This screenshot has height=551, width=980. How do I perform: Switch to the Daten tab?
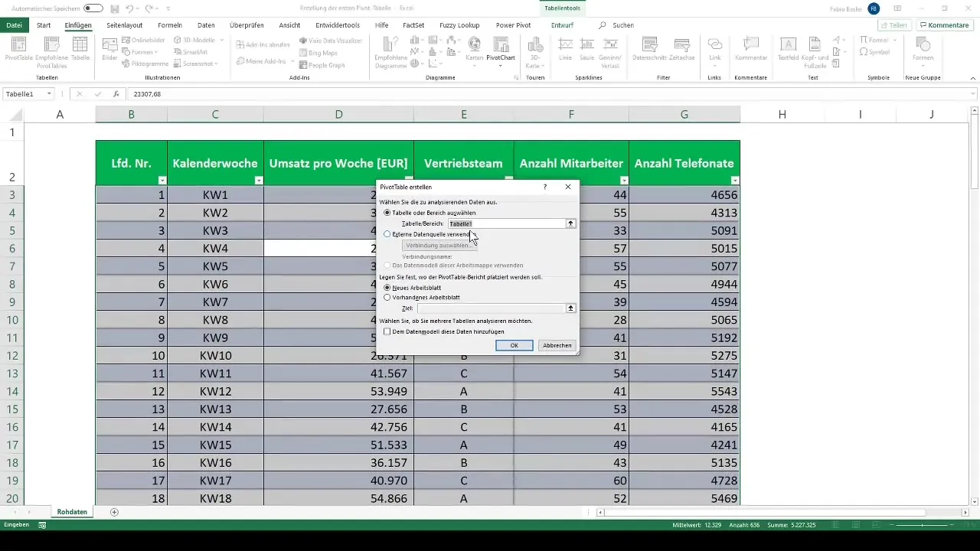tap(206, 25)
